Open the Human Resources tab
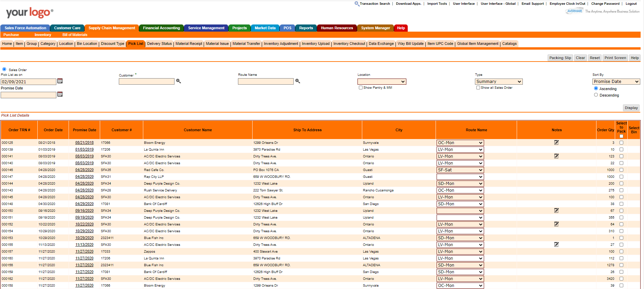The height and width of the screenshot is (289, 644). [337, 28]
